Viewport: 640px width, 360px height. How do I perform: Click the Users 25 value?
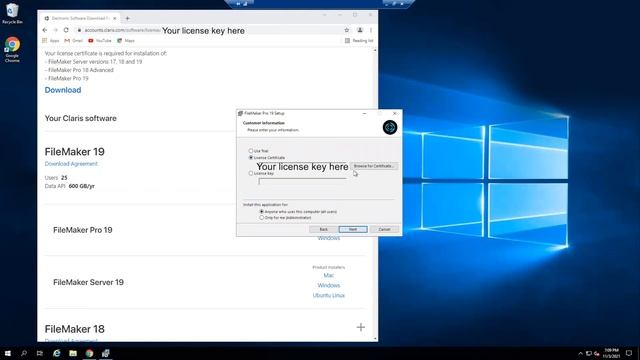click(64, 178)
